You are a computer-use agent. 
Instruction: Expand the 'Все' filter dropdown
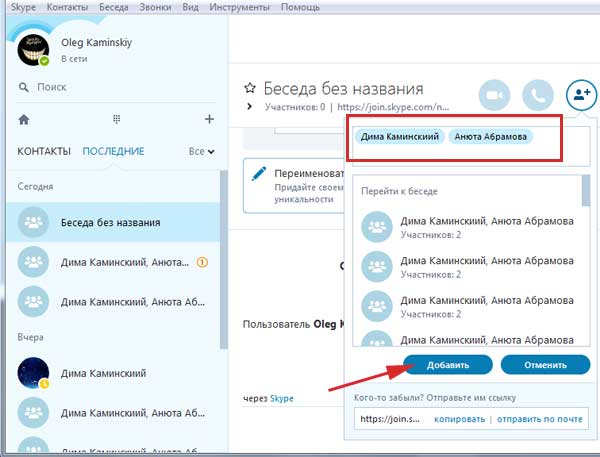coord(201,152)
